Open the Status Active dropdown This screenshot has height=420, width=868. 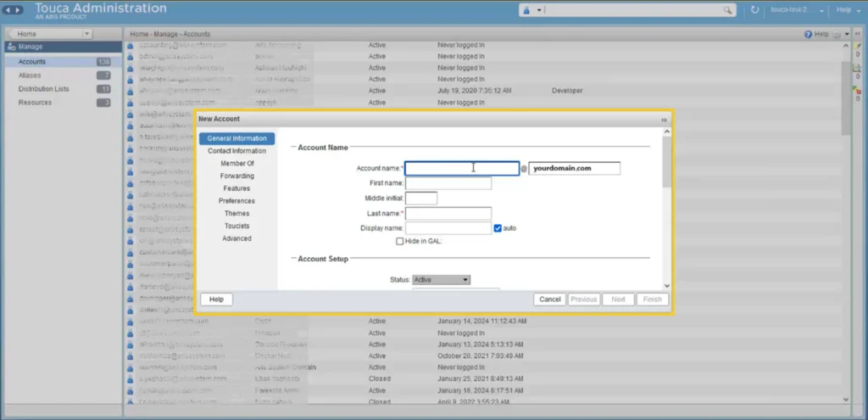[x=441, y=280]
